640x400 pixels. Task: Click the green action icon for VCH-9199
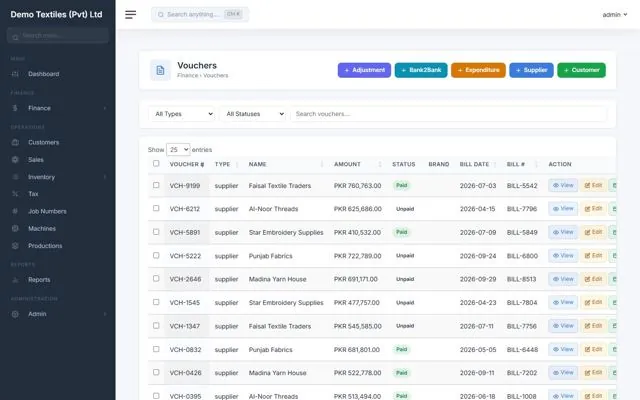(612, 185)
